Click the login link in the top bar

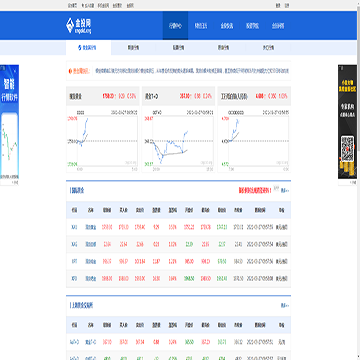click(x=278, y=6)
